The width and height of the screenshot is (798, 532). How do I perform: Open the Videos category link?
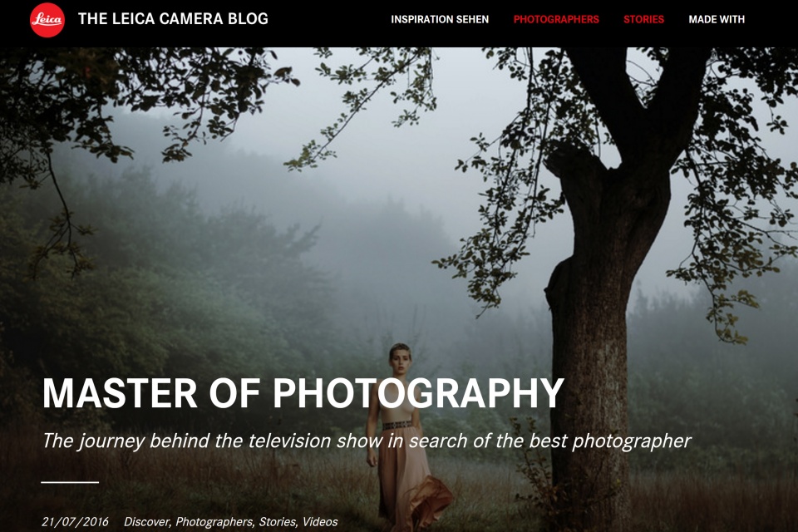pyautogui.click(x=320, y=522)
